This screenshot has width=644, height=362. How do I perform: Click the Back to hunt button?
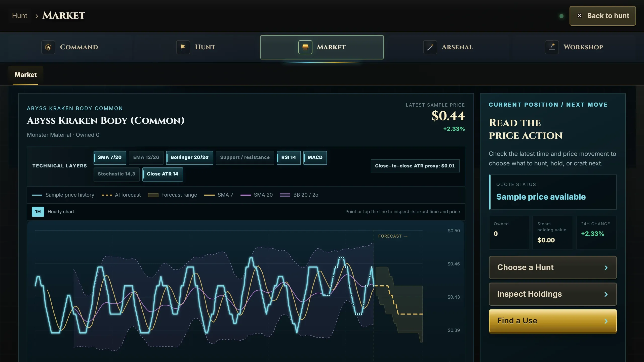click(x=602, y=16)
